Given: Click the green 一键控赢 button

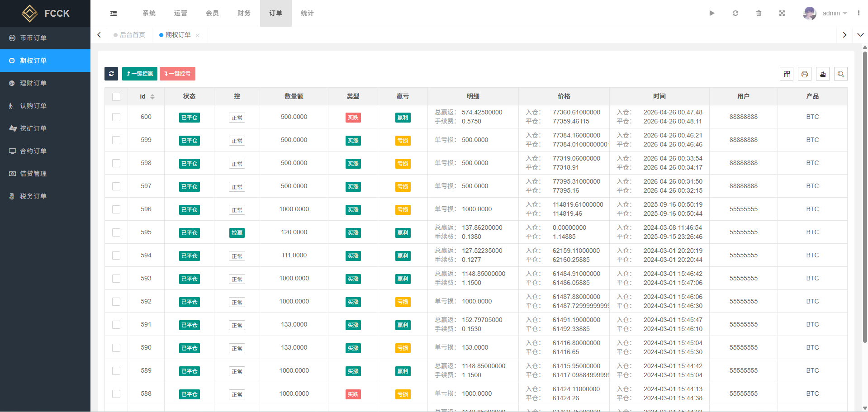Looking at the screenshot, I should 140,74.
